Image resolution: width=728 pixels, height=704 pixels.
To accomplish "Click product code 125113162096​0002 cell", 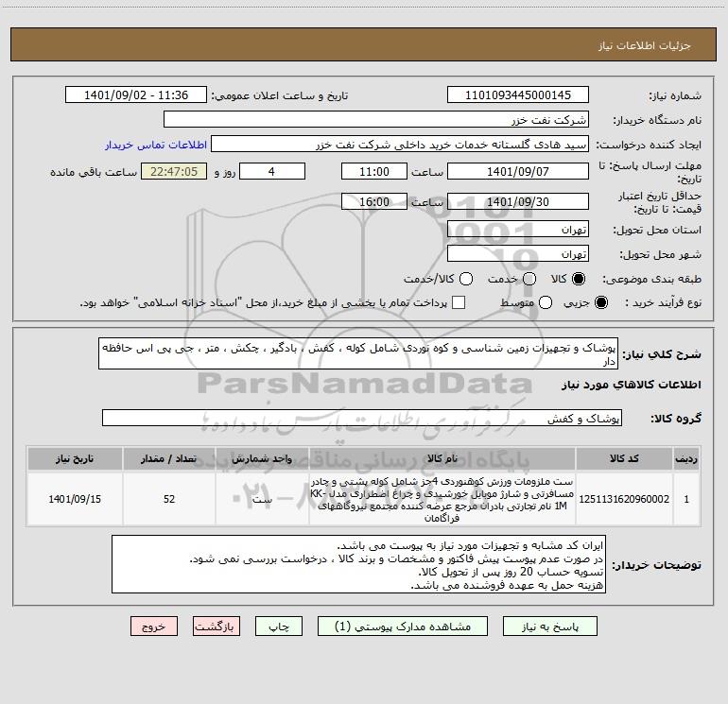I will (x=624, y=499).
